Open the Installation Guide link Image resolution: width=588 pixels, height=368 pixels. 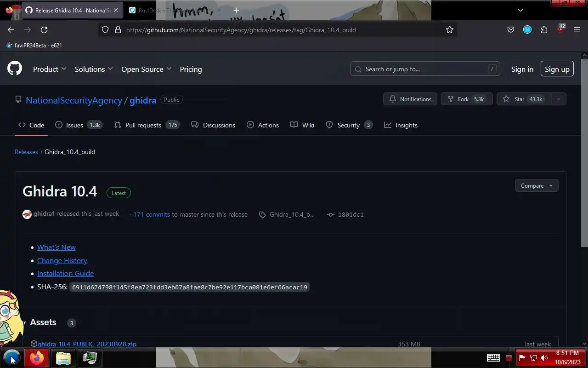point(65,274)
